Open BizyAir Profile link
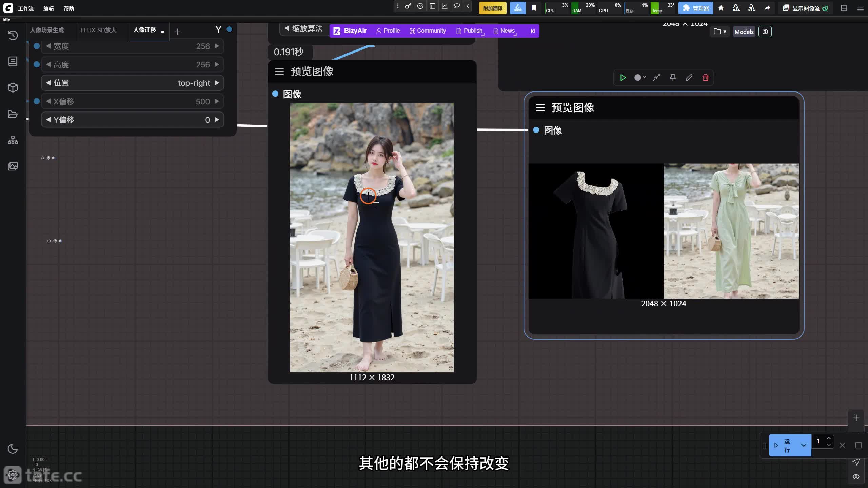This screenshot has width=868, height=488. (388, 30)
